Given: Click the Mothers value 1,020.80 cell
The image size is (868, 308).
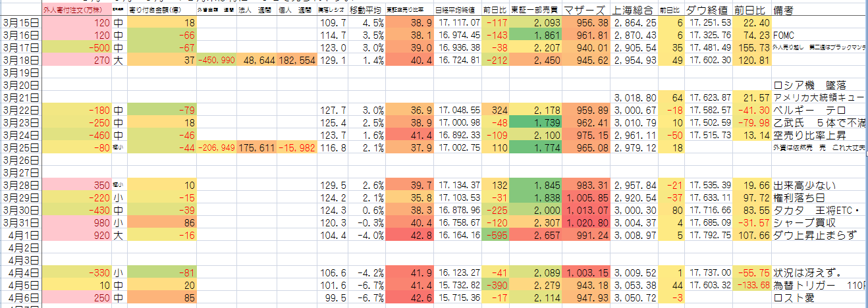Looking at the screenshot, I should tap(585, 223).
